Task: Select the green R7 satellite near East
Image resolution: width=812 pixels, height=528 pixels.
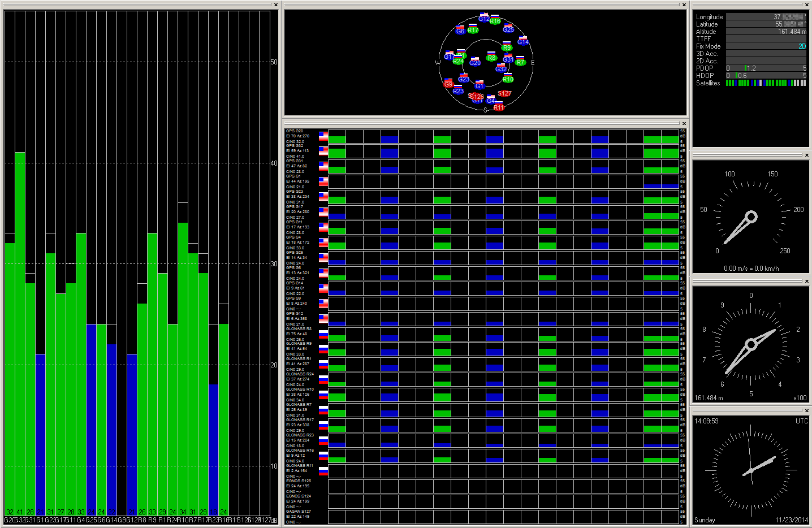Action: 520,62
